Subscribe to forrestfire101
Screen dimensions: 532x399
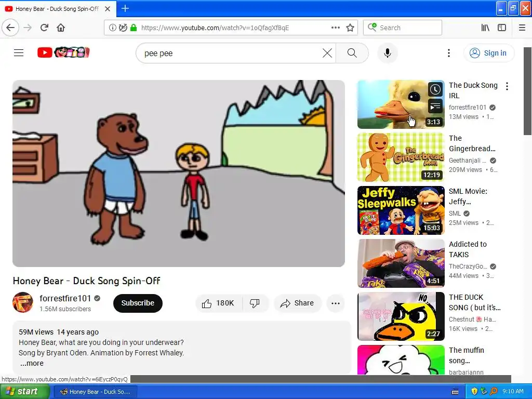click(138, 303)
